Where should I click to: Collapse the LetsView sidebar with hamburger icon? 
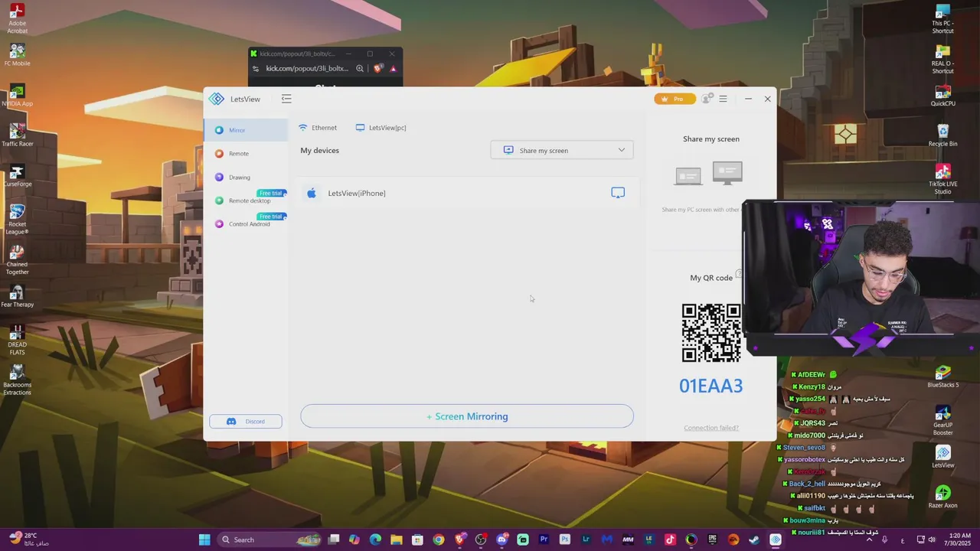tap(286, 99)
